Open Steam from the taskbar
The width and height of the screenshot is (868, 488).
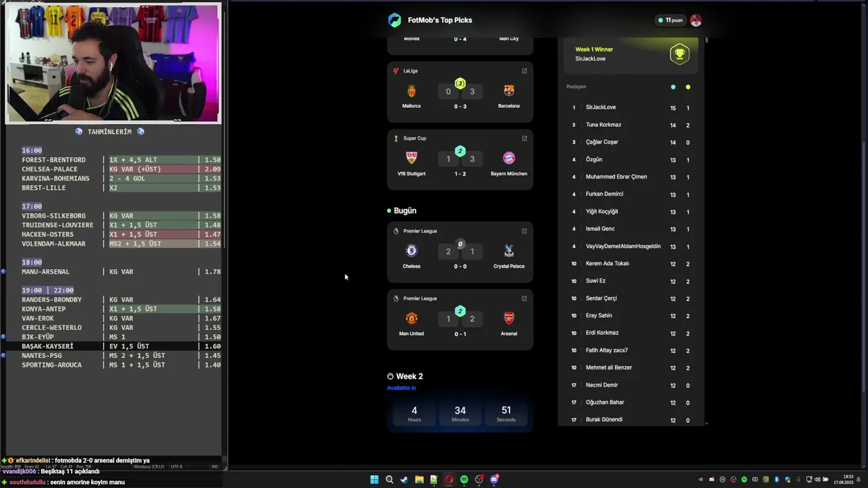click(404, 479)
